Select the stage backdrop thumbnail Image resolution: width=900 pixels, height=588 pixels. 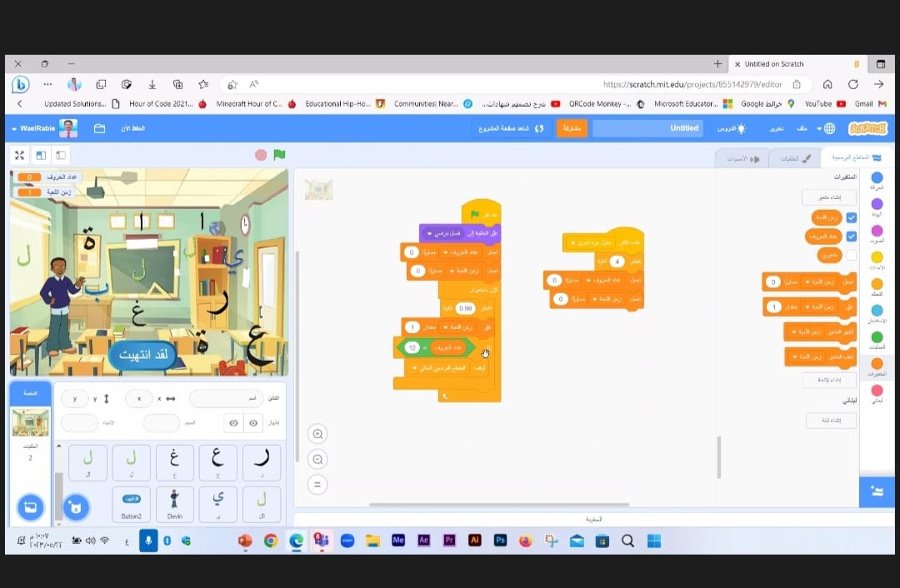[x=31, y=423]
